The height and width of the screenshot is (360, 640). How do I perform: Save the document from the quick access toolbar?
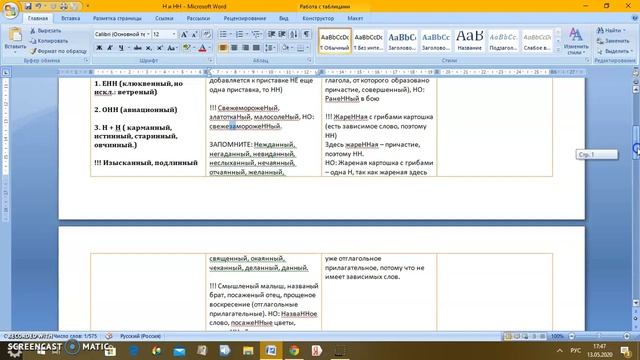point(28,6)
